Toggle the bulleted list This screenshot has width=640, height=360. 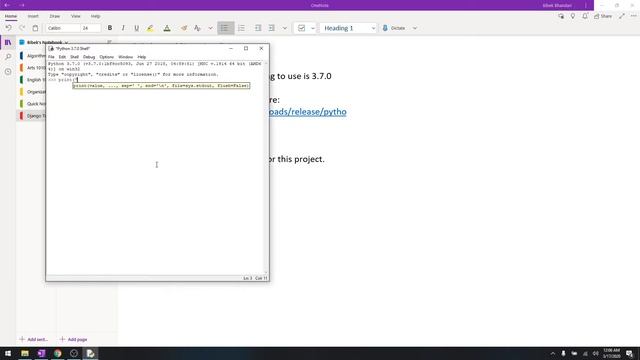click(x=225, y=28)
